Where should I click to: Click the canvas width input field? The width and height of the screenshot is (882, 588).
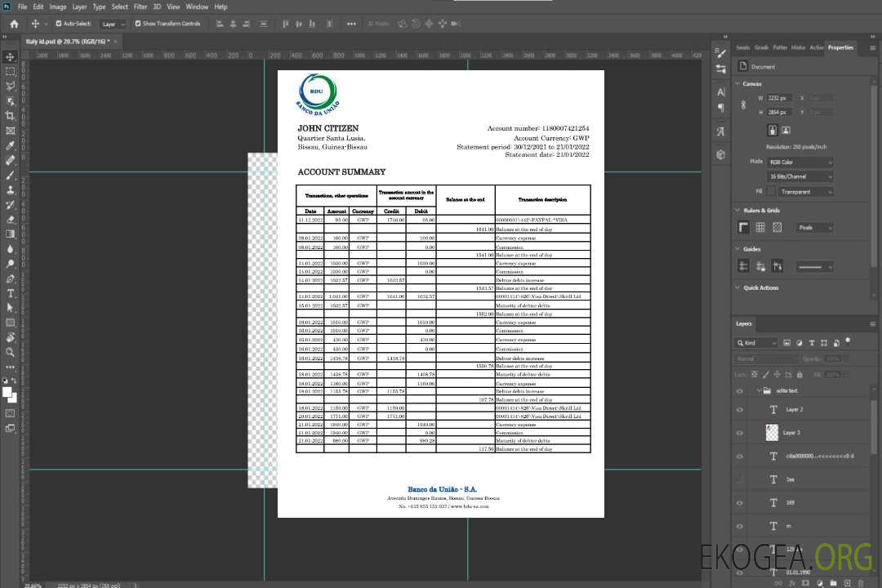point(780,98)
